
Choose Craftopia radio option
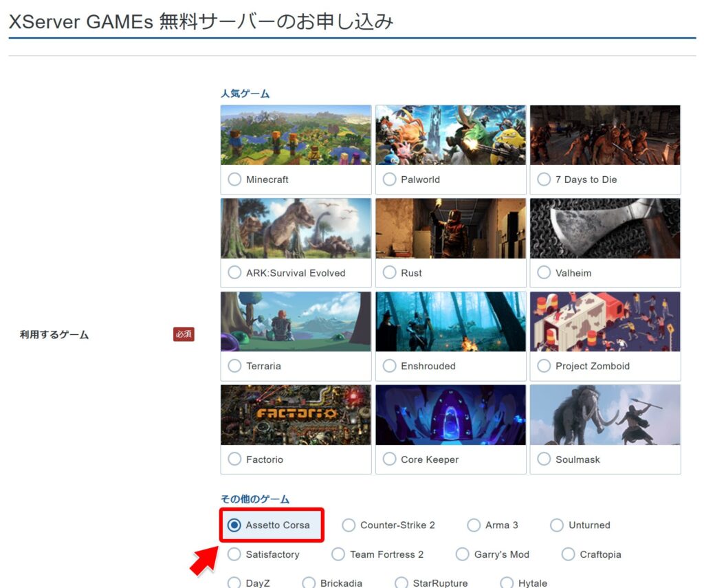[568, 554]
